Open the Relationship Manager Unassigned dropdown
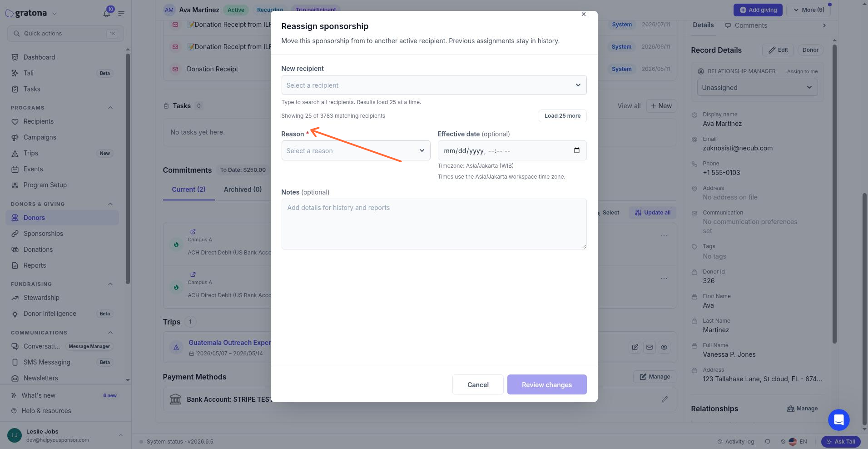The image size is (868, 449). (757, 87)
